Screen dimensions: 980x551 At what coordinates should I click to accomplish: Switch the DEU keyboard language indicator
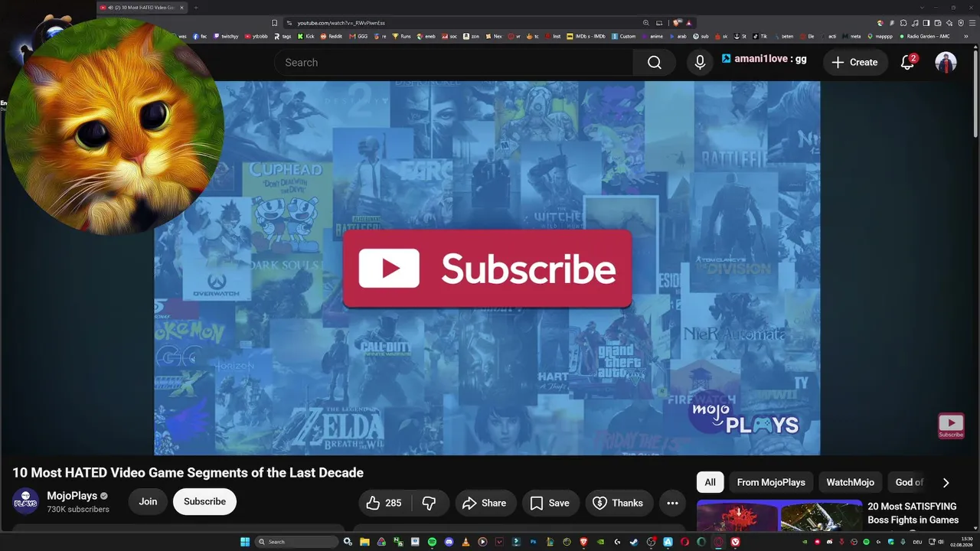(x=917, y=542)
